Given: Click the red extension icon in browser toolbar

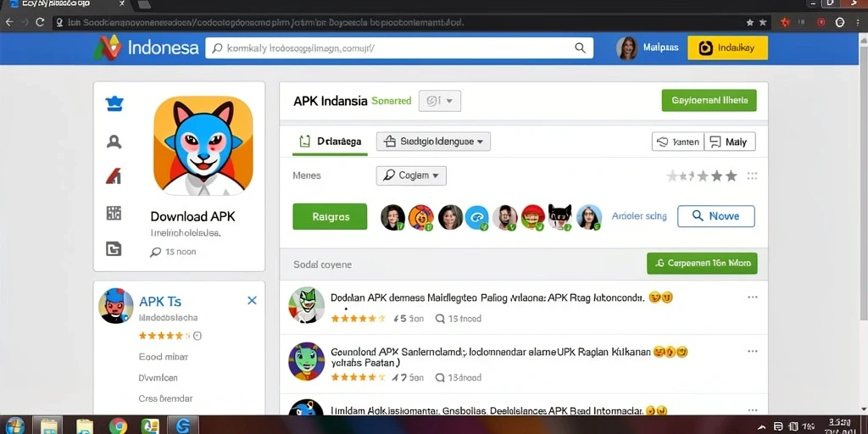Looking at the screenshot, I should [785, 23].
